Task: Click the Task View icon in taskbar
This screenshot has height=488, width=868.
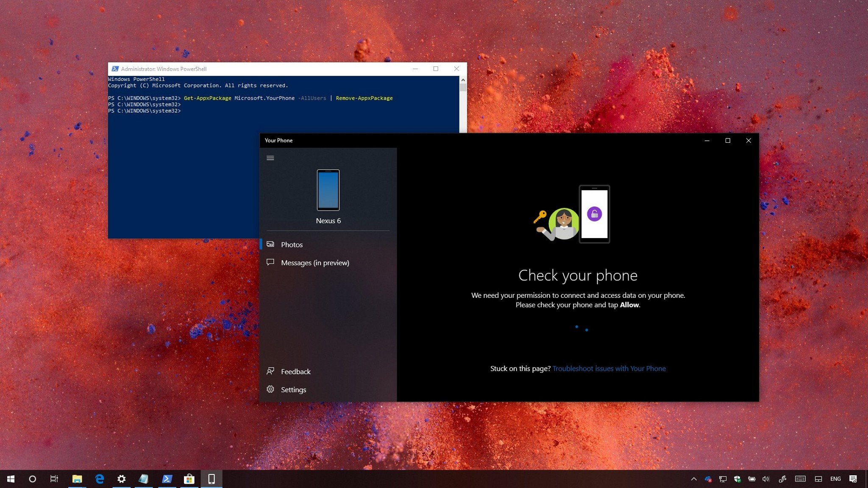Action: pyautogui.click(x=54, y=479)
